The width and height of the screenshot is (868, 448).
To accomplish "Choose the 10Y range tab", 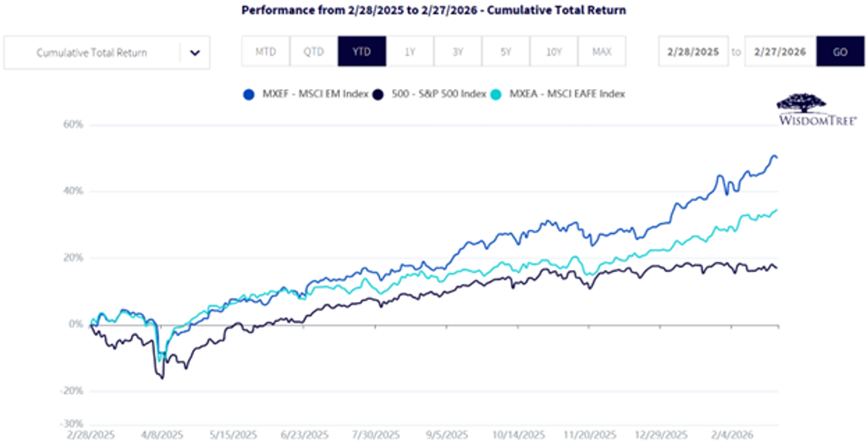I will click(553, 52).
